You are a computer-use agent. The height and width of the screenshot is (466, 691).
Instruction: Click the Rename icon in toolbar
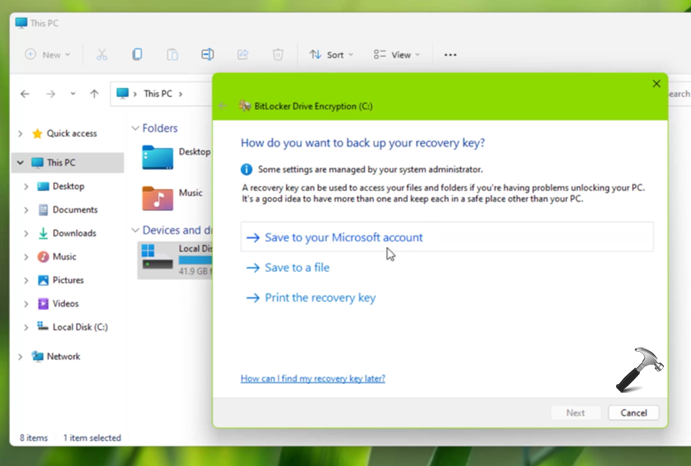[207, 55]
